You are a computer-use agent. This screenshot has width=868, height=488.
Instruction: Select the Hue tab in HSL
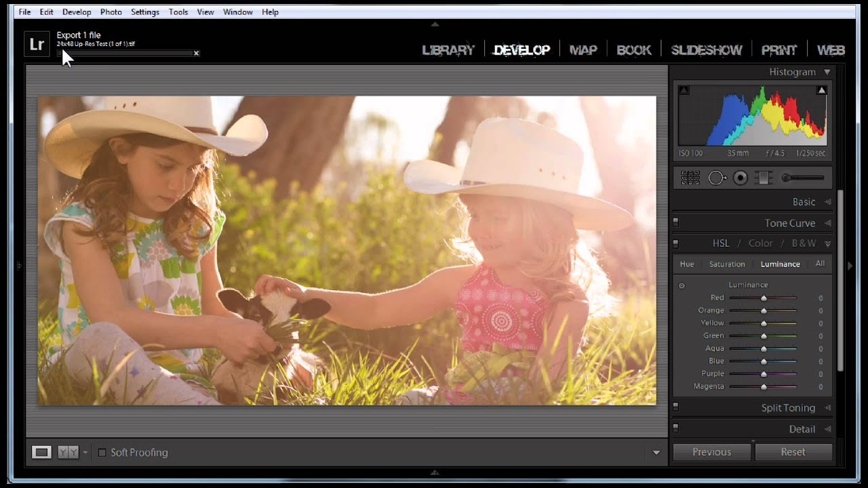tap(687, 264)
